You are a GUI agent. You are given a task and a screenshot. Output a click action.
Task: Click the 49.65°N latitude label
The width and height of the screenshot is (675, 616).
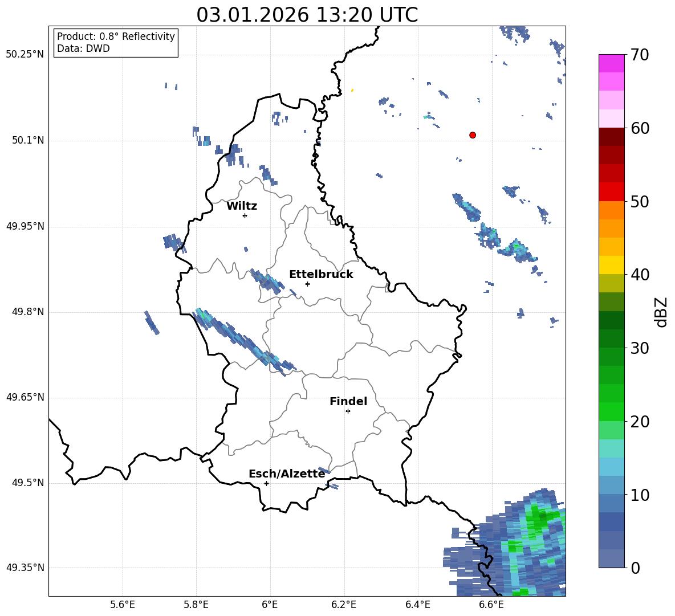coord(25,397)
